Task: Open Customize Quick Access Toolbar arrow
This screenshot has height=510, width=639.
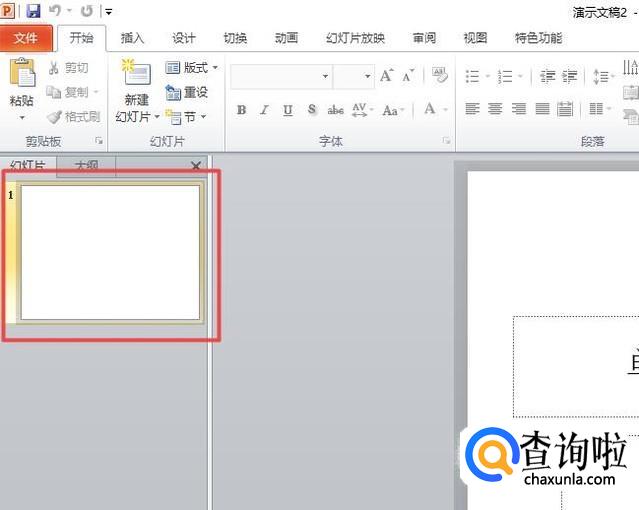Action: [x=108, y=12]
